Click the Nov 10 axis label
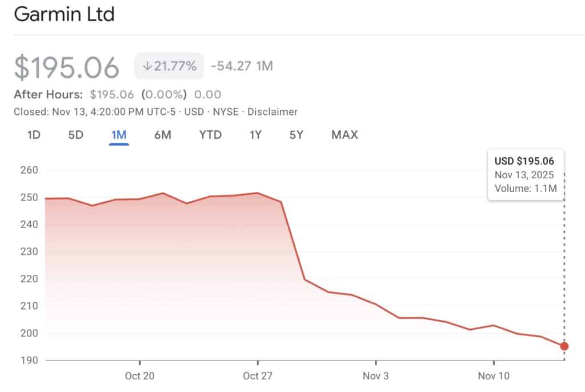 pyautogui.click(x=492, y=376)
